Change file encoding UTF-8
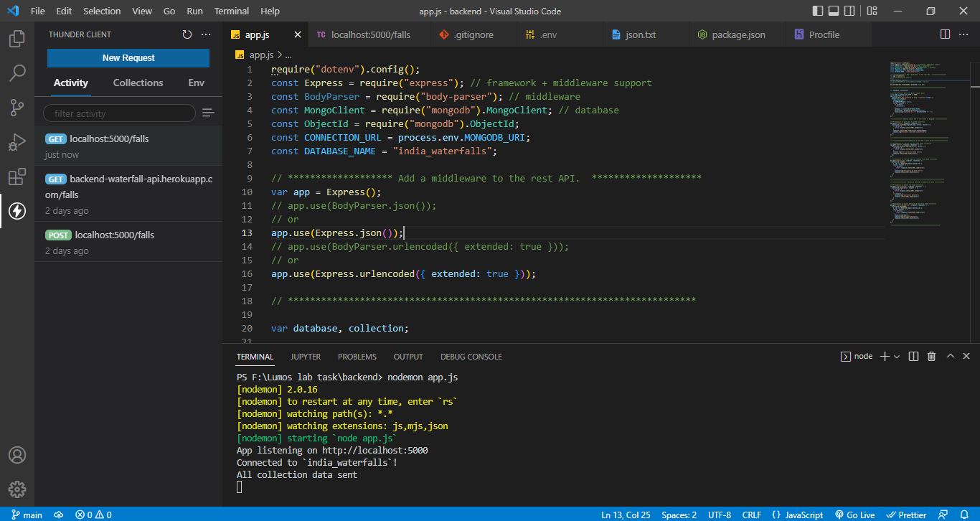 click(720, 515)
